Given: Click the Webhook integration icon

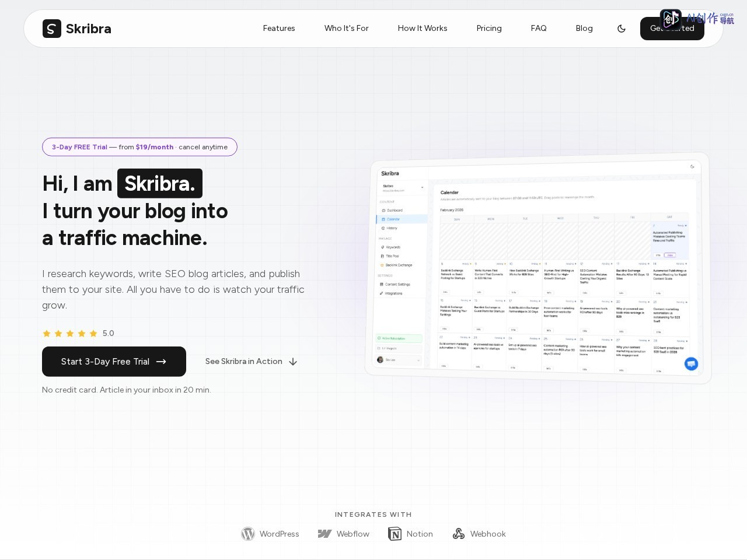Looking at the screenshot, I should (x=459, y=534).
